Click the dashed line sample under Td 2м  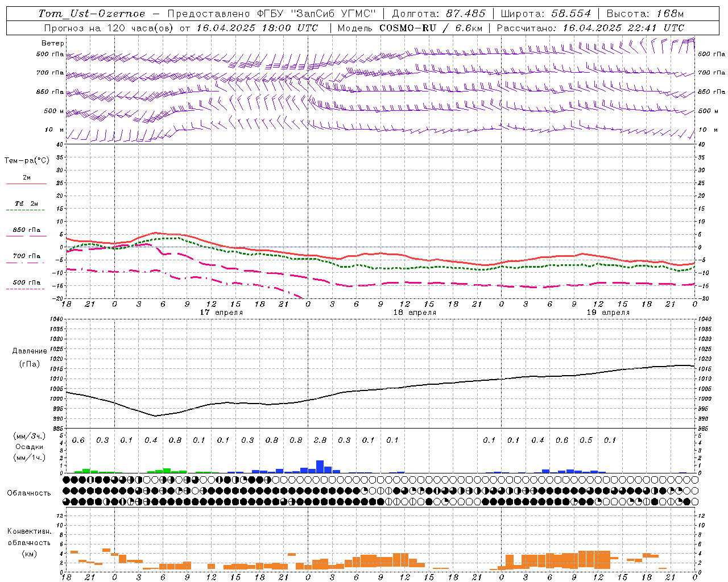[26, 210]
